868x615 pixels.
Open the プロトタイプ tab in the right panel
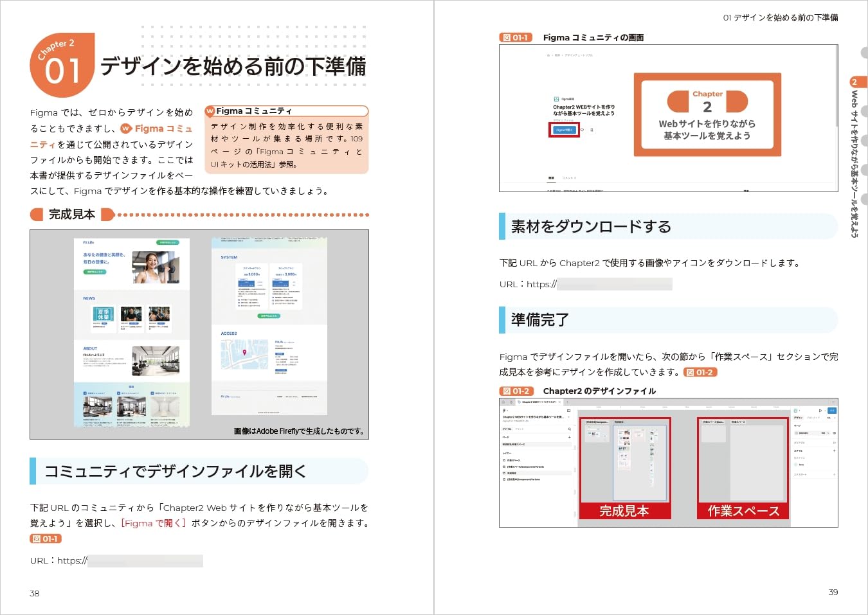813,418
